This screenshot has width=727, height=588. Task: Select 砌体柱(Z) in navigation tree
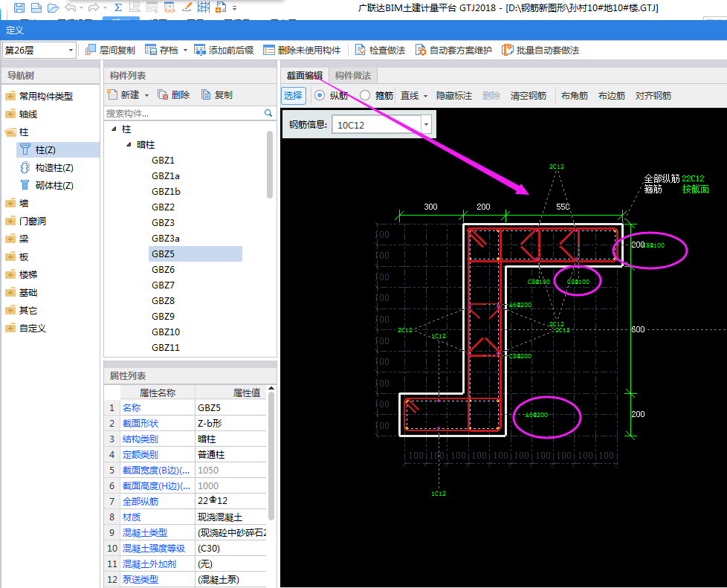(54, 186)
